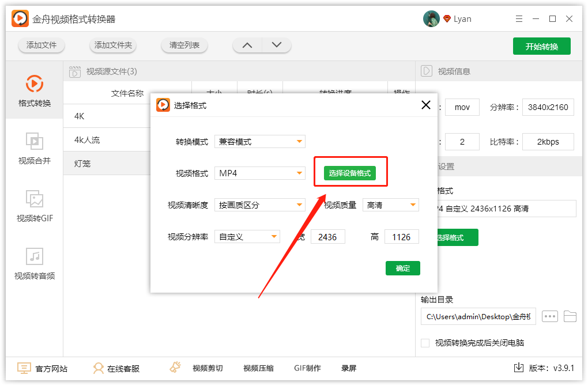Open the output directory folder icon
Screen dimensions: 588x386
click(x=571, y=316)
